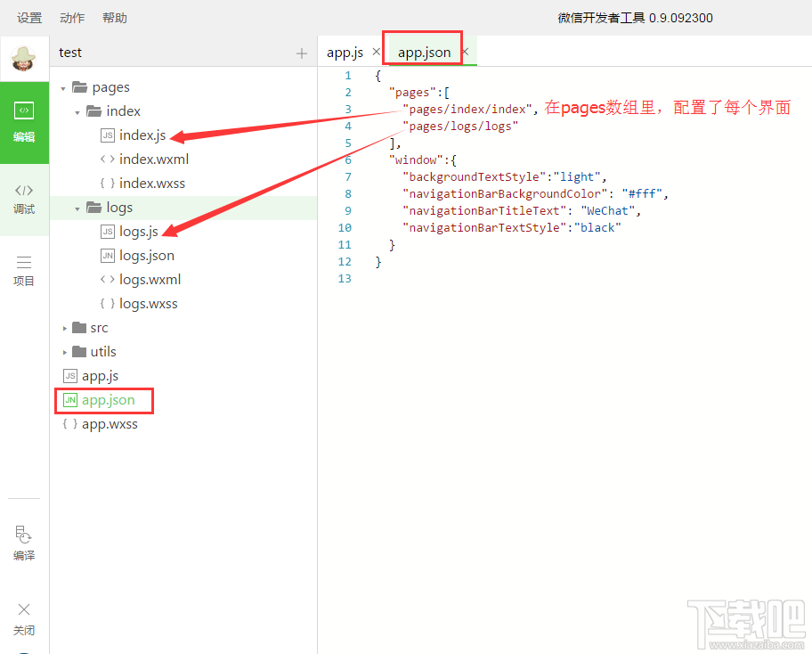The width and height of the screenshot is (812, 654).
Task: Open the 动作 menu
Action: click(x=72, y=18)
